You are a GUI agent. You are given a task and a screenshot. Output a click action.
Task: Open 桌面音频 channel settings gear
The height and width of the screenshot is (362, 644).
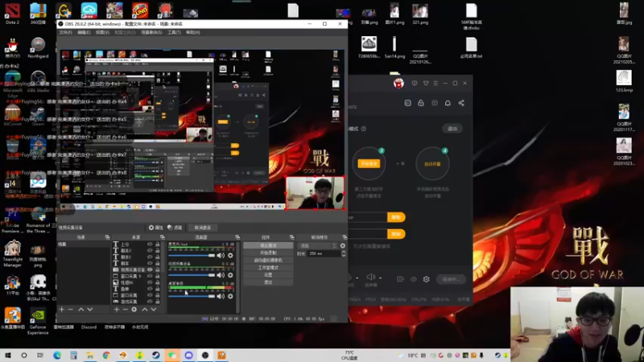230,296
